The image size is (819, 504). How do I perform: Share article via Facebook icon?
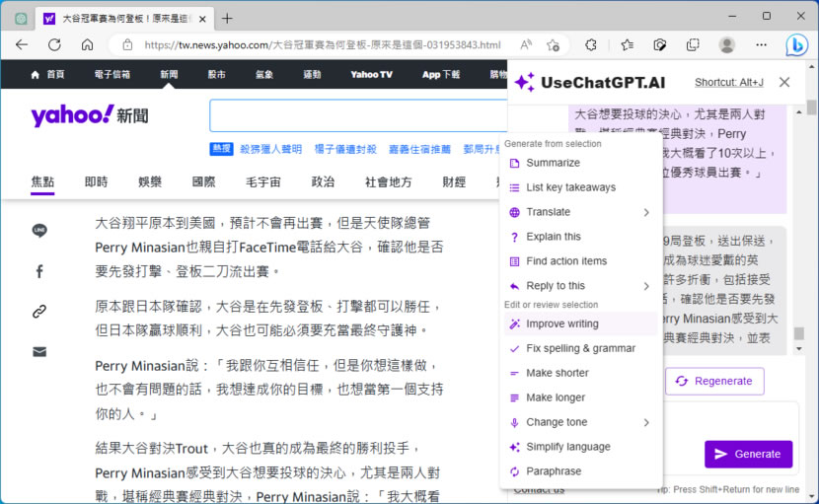click(x=39, y=271)
